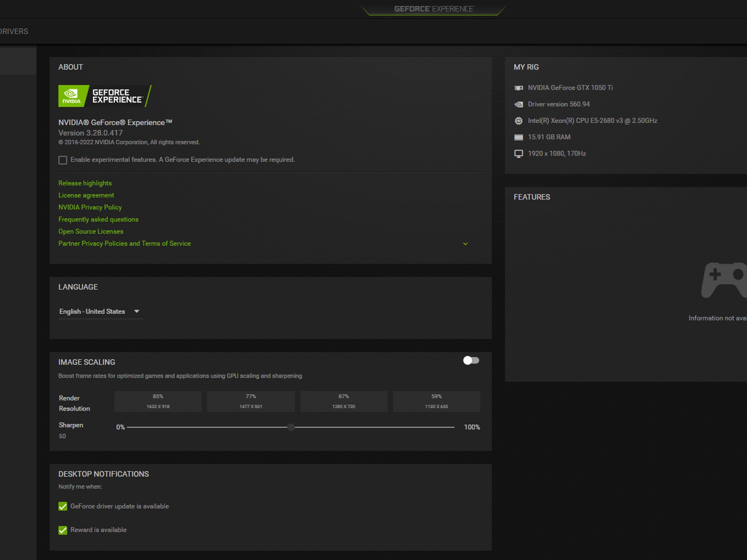The width and height of the screenshot is (747, 560).
Task: Uncheck Reward is available notification
Action: click(x=62, y=530)
